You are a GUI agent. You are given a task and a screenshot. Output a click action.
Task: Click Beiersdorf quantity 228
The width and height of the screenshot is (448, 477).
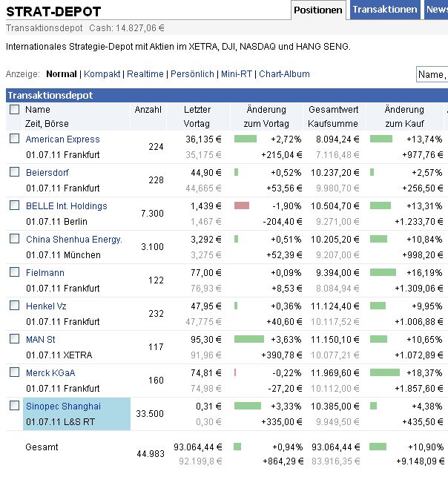[x=156, y=180]
